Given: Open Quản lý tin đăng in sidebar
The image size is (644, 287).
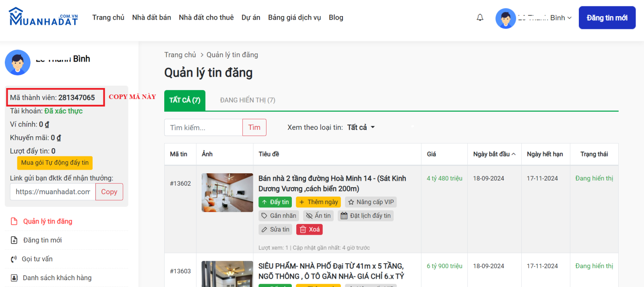Looking at the screenshot, I should click(x=47, y=221).
